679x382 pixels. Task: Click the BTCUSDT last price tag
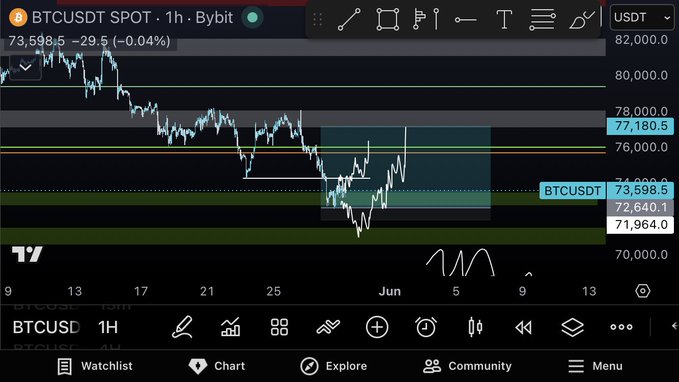coord(572,191)
